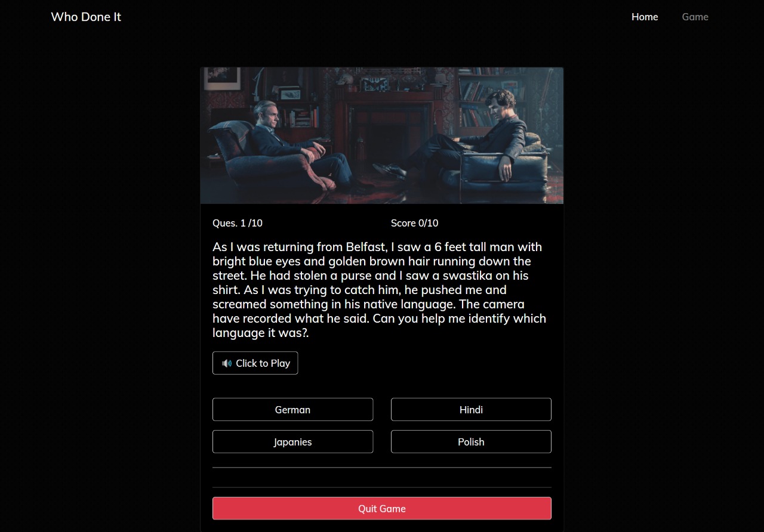
Task: Click the word Belfast in the question
Action: pos(366,247)
